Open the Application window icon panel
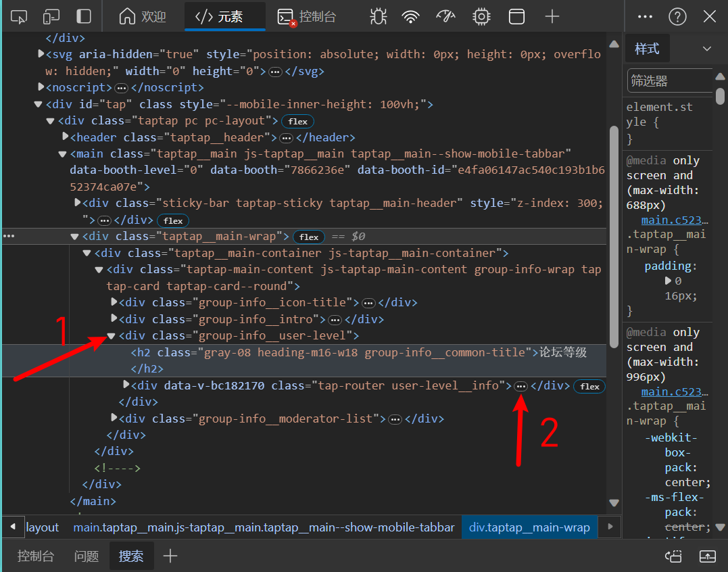Viewport: 728px width, 572px height. (x=516, y=17)
